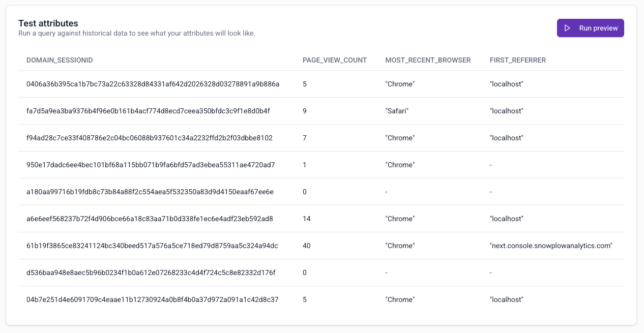
Task: Select session ID starting with 04b7e251
Action: pyautogui.click(x=153, y=299)
